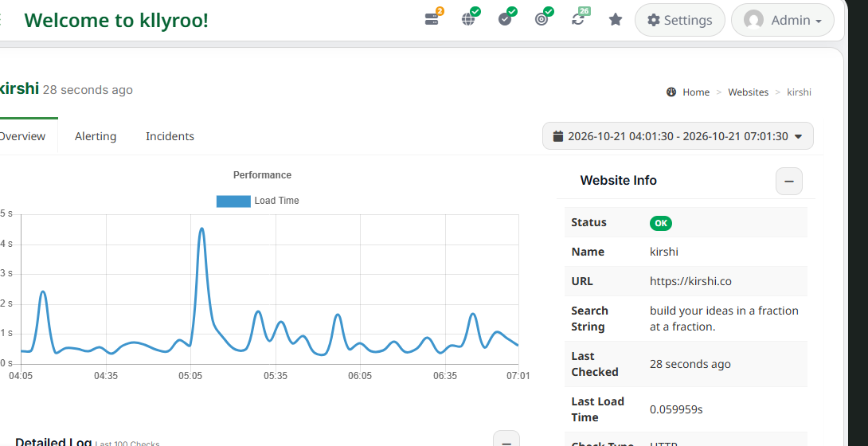The height and width of the screenshot is (446, 868).
Task: Open the Settings button
Action: tap(680, 20)
